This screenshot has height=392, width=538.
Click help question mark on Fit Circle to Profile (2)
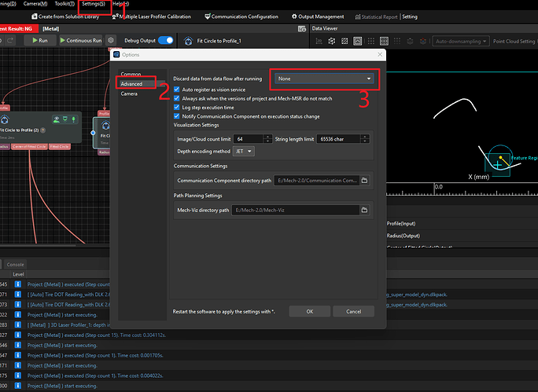coord(43,130)
